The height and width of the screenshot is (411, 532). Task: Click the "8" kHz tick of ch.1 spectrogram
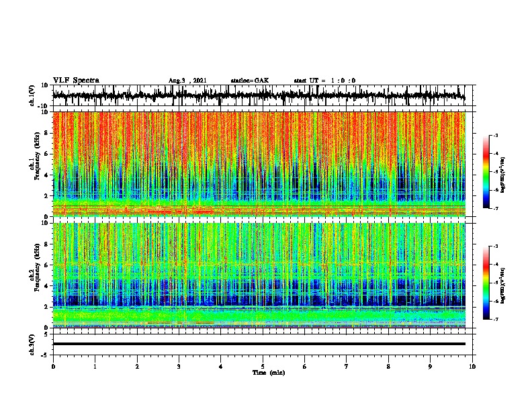point(46,133)
